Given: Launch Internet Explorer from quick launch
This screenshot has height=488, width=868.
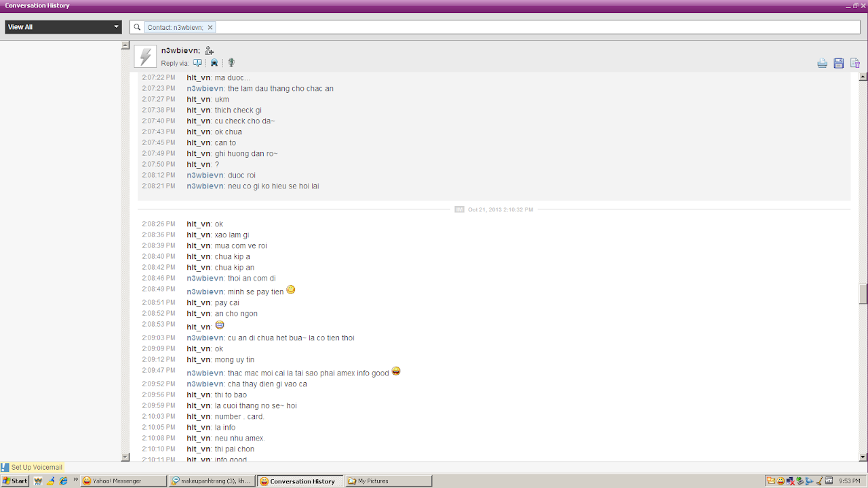Looking at the screenshot, I should (x=64, y=481).
